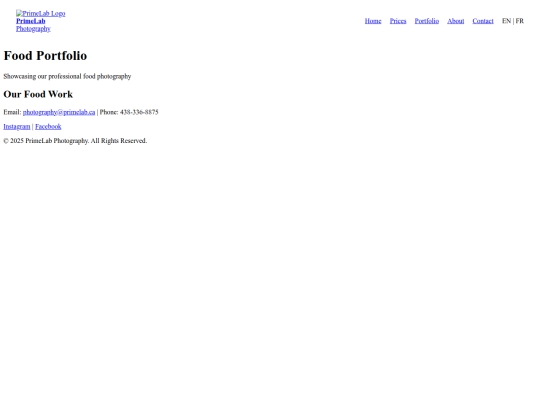Click the broken PrimeLab Logo image

41,13
